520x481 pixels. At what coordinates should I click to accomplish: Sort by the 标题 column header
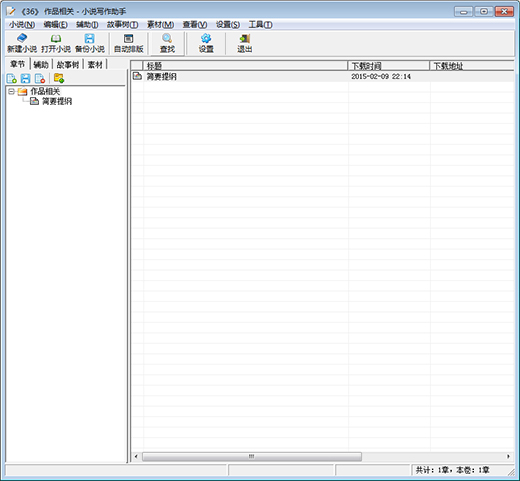(x=245, y=66)
